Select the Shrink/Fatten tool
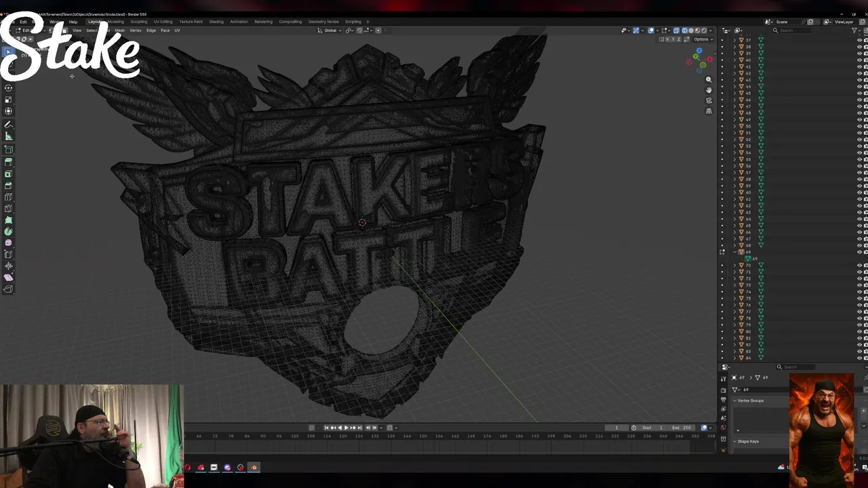This screenshot has height=488, width=868. pyautogui.click(x=8, y=266)
